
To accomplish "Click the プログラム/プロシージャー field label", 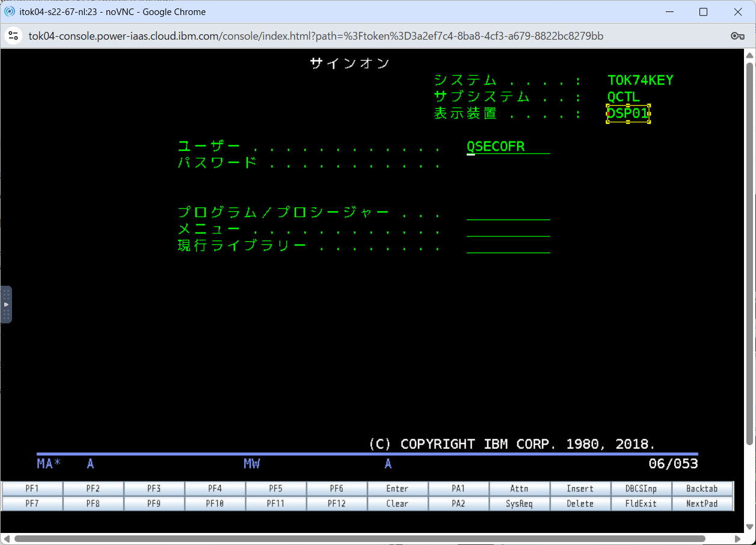I will (x=283, y=213).
